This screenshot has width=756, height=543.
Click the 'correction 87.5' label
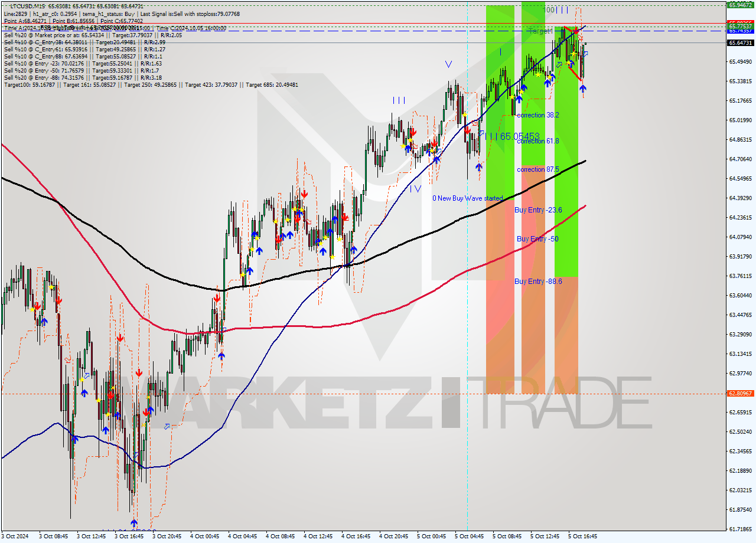(537, 169)
